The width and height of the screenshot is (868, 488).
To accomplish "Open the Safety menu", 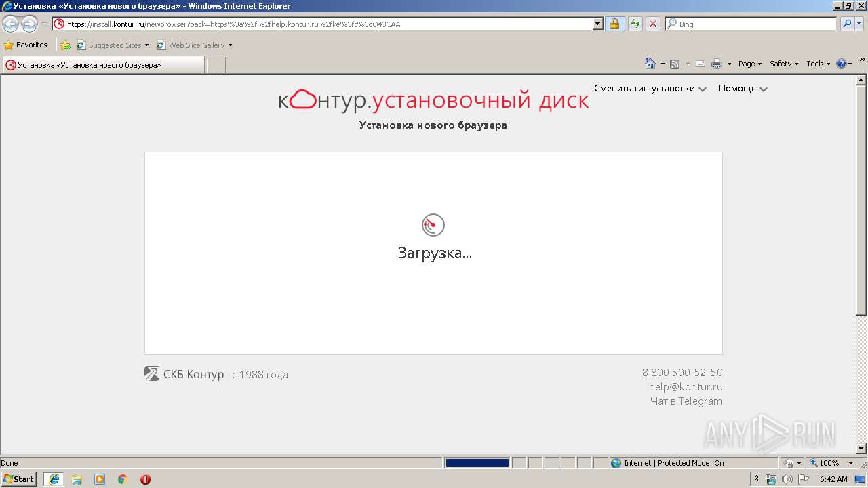I will [x=784, y=64].
